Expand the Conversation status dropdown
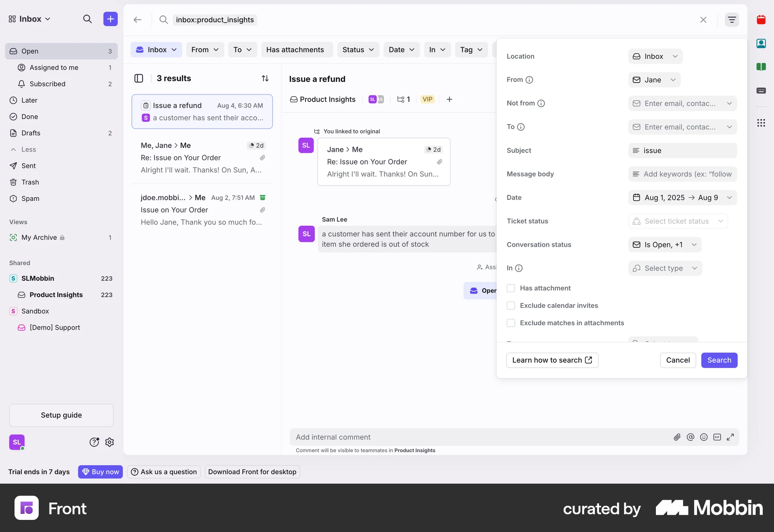Image resolution: width=774 pixels, height=532 pixels. point(665,244)
